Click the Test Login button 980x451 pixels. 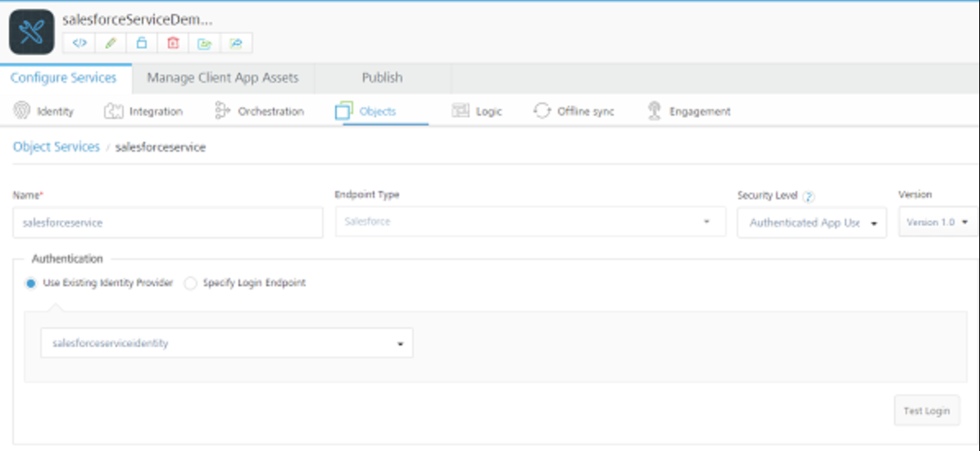(x=927, y=410)
